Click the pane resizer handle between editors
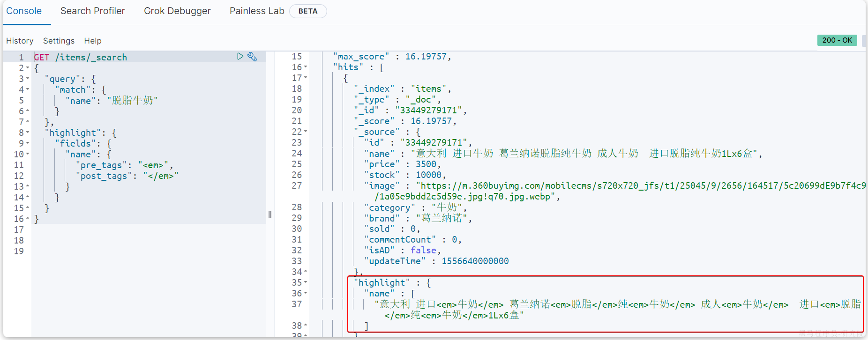This screenshot has width=868, height=340. (270, 214)
